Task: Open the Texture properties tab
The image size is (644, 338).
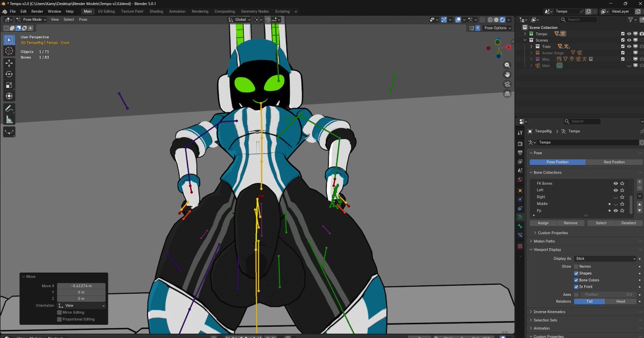Action: [x=519, y=246]
